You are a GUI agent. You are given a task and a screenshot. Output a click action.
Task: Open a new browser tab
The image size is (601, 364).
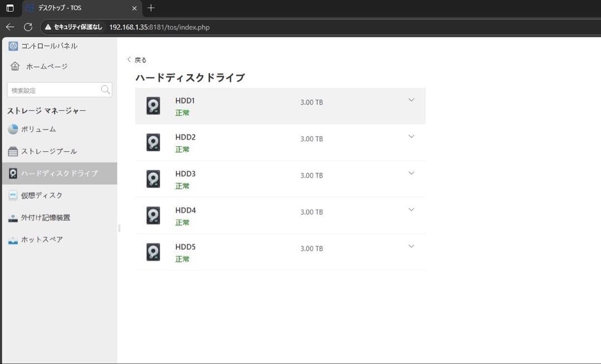151,8
